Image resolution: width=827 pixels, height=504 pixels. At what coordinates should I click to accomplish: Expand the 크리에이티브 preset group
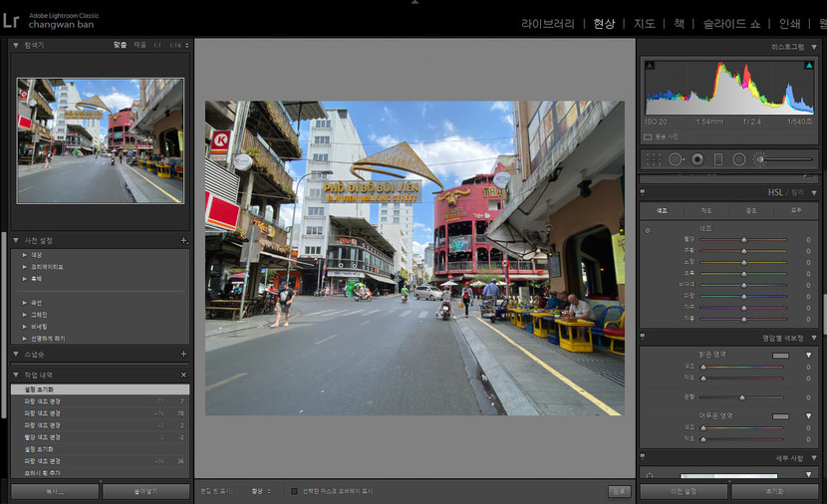click(24, 267)
